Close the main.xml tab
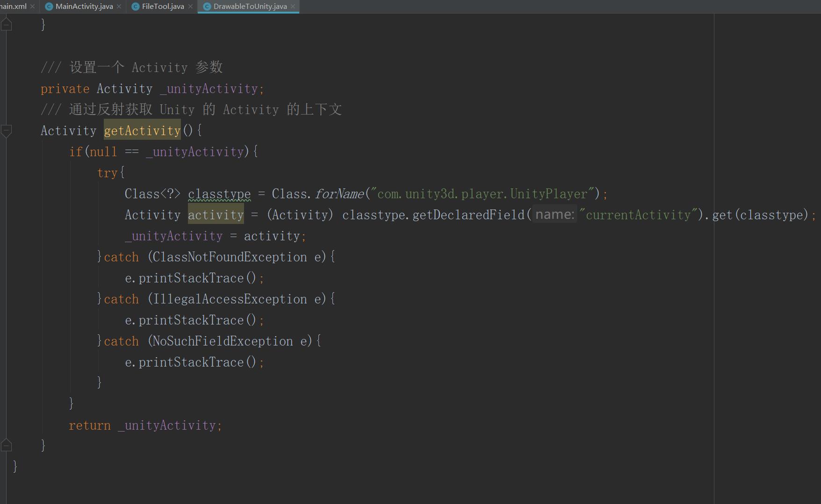 pos(32,6)
